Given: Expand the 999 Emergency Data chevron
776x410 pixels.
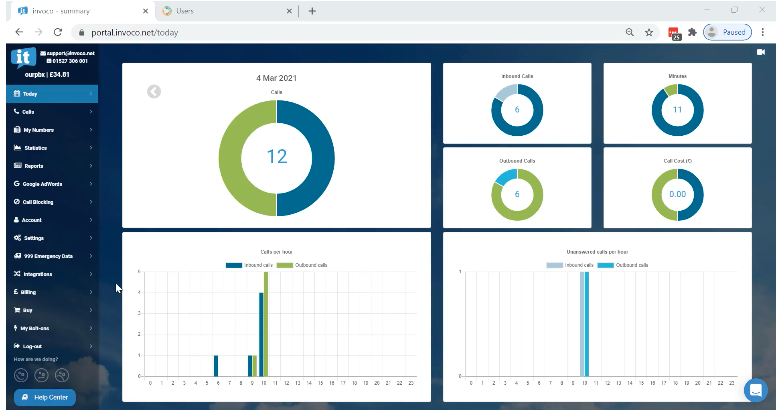Looking at the screenshot, I should [91, 256].
